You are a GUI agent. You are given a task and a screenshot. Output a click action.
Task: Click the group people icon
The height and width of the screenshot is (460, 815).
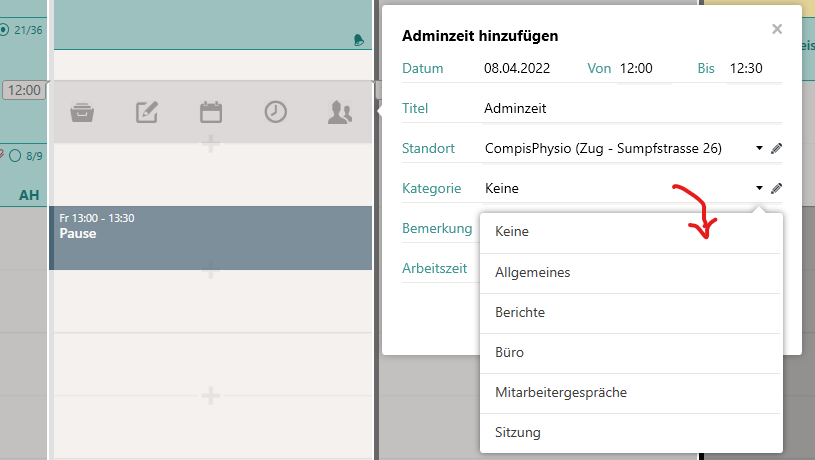(340, 112)
